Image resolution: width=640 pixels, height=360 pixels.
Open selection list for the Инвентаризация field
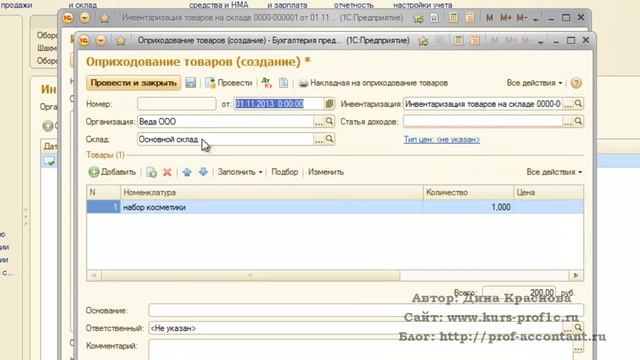(568, 104)
